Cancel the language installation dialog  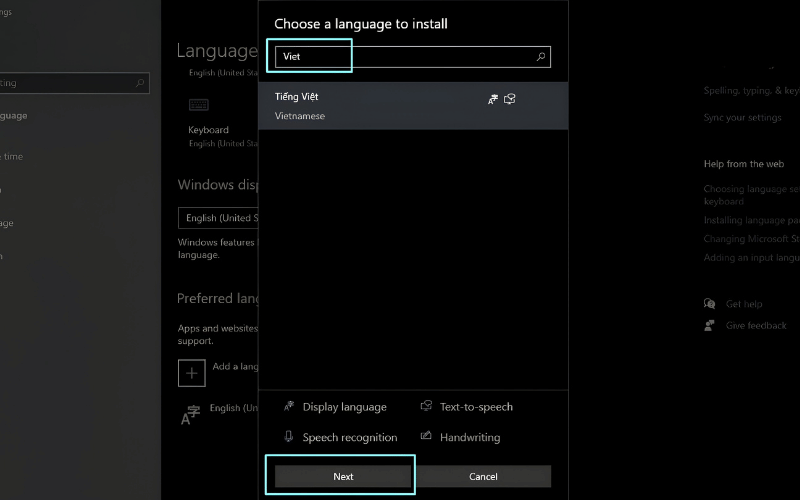pyautogui.click(x=483, y=476)
